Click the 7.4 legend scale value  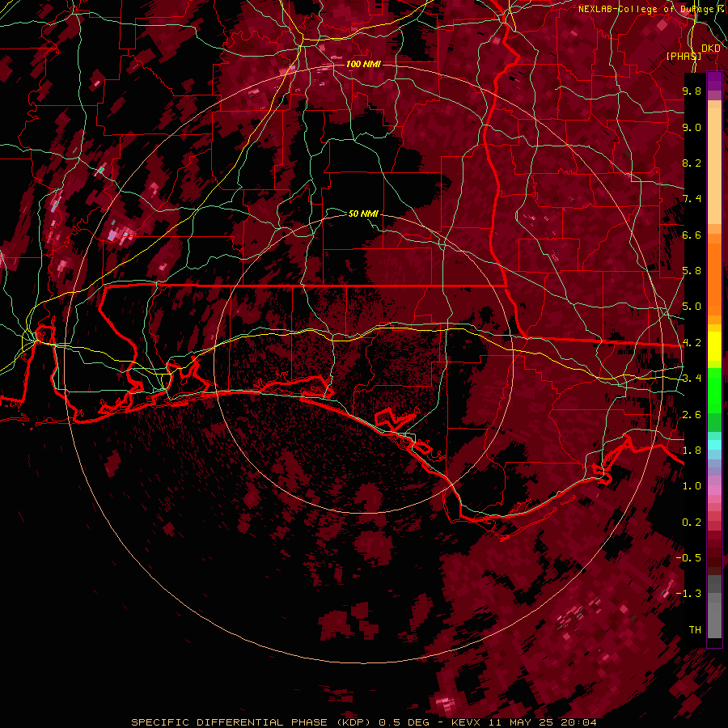point(692,199)
